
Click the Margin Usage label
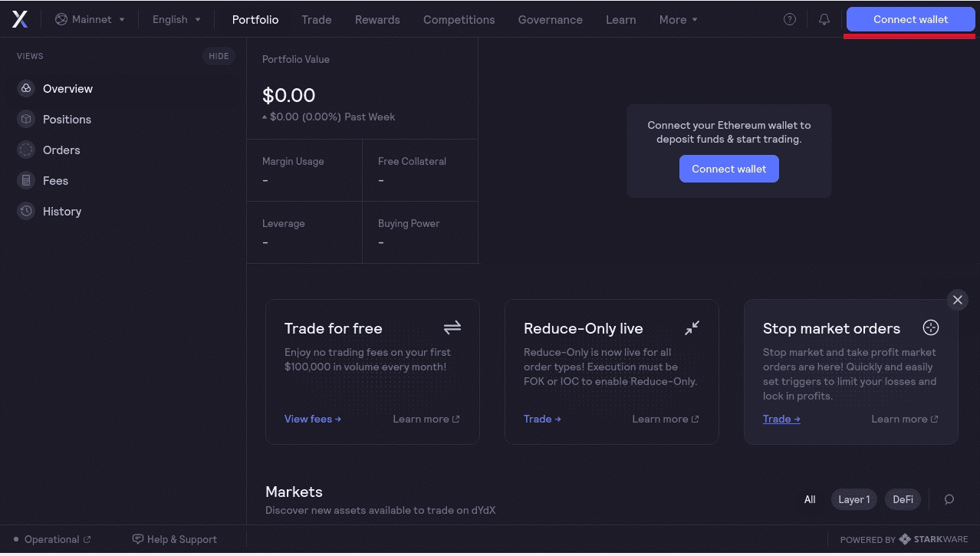point(293,161)
